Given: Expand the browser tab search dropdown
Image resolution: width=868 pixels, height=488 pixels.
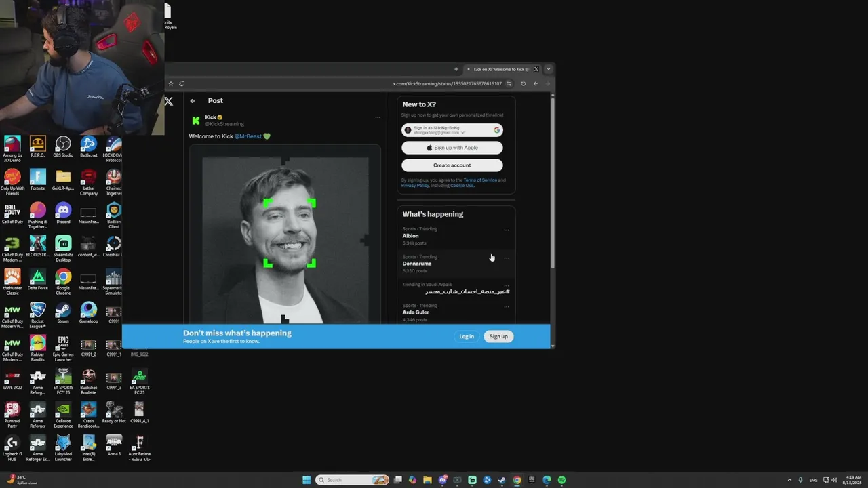Looking at the screenshot, I should pyautogui.click(x=549, y=69).
